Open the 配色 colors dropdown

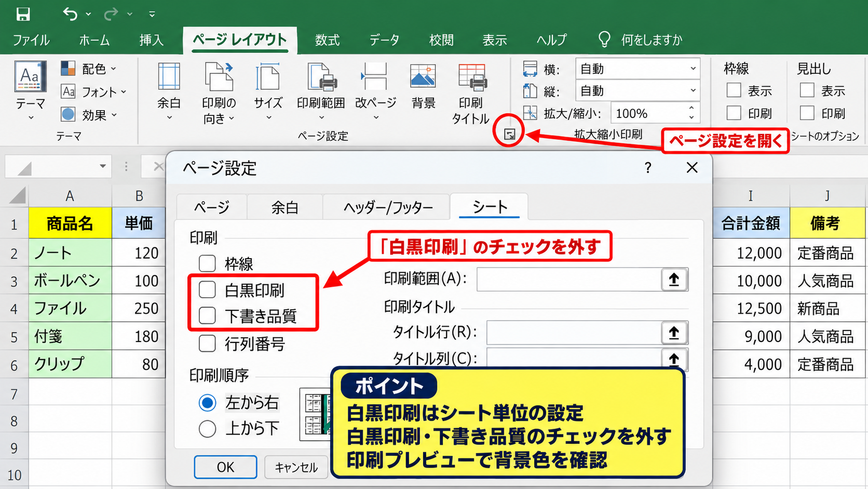89,69
